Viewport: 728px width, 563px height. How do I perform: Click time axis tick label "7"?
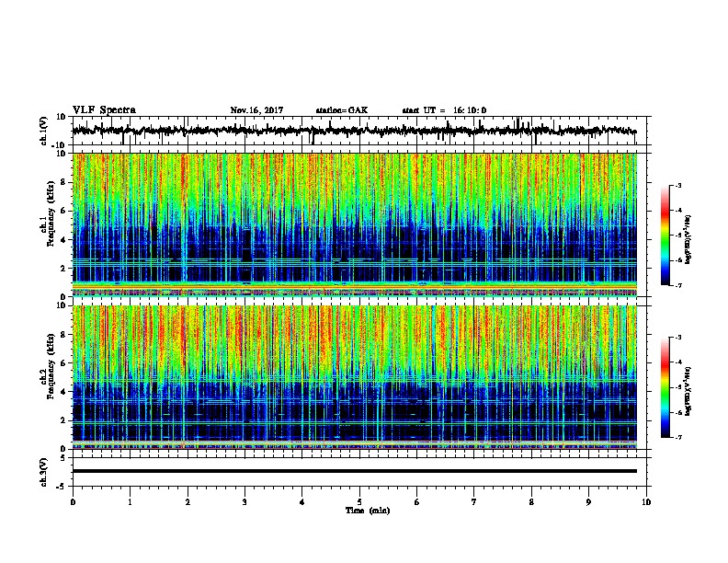tap(474, 502)
